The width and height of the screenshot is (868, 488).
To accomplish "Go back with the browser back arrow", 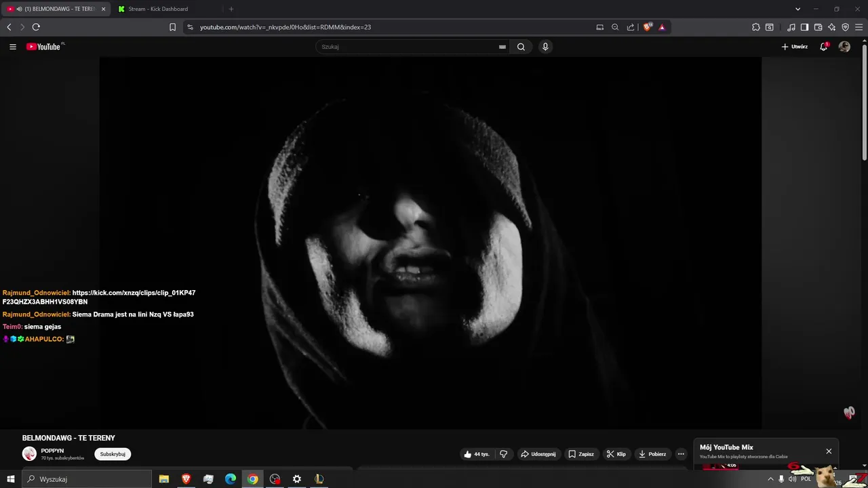I will click(9, 27).
